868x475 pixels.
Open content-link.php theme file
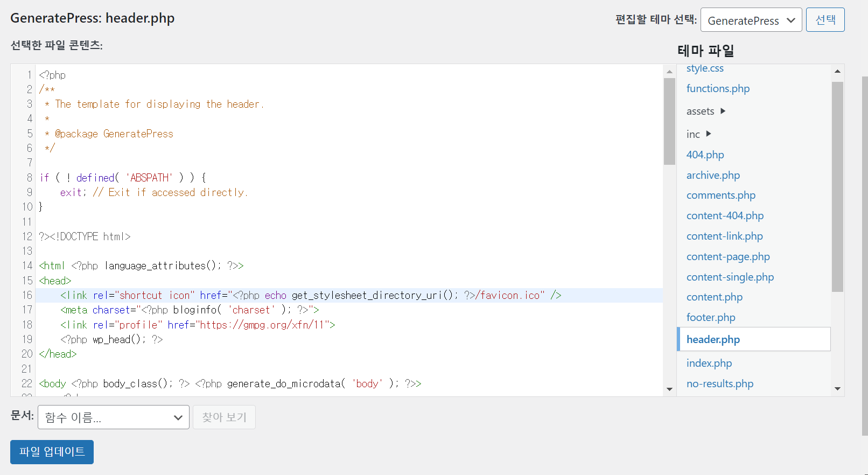point(724,236)
